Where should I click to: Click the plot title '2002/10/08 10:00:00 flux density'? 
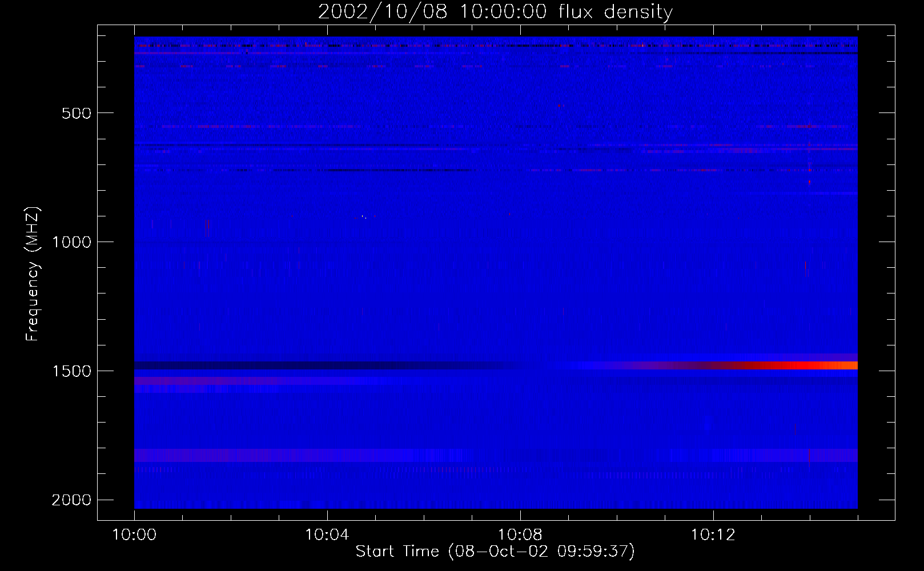pos(495,11)
